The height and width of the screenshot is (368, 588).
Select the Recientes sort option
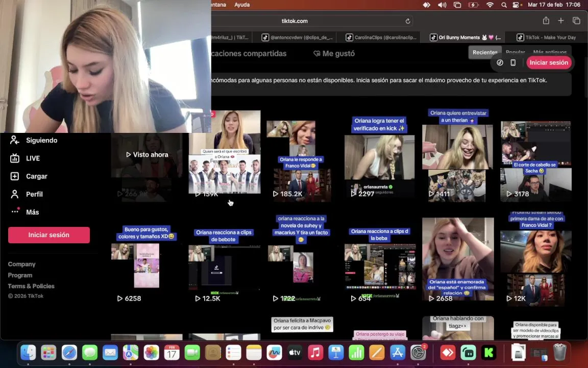485,53
